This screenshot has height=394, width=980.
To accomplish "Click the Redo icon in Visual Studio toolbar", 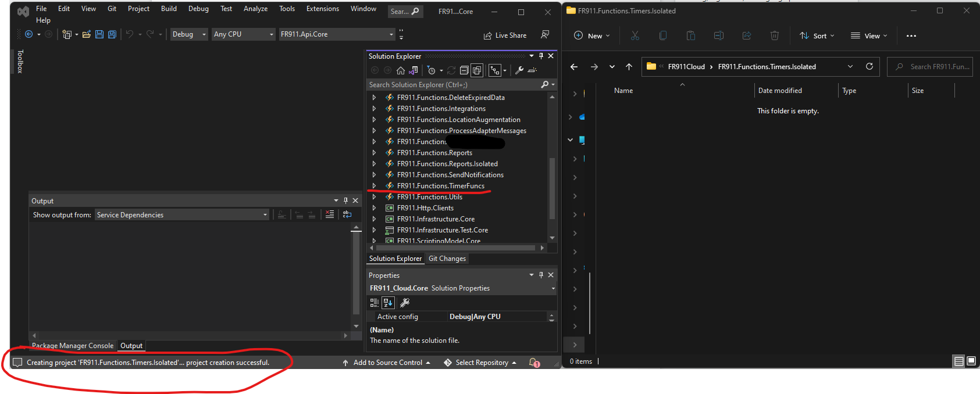I will click(x=150, y=34).
